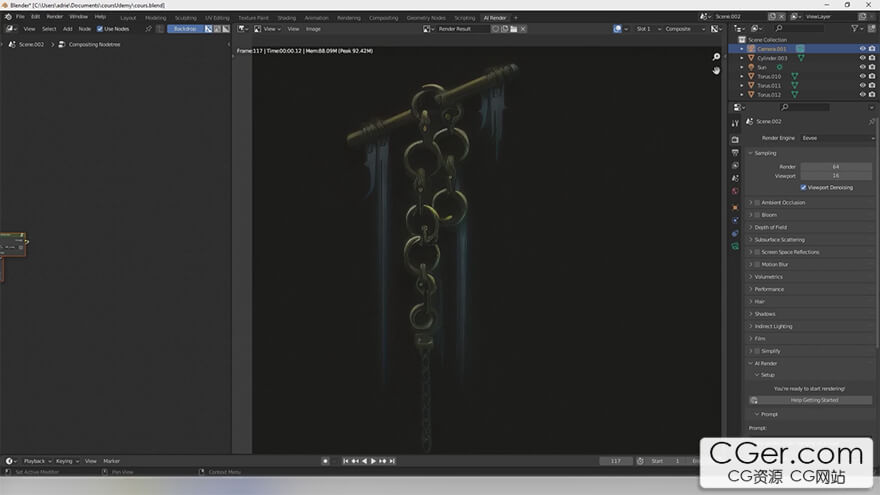The height and width of the screenshot is (495, 880).
Task: Hide Cylinder.003 via its eye icon
Action: (863, 58)
